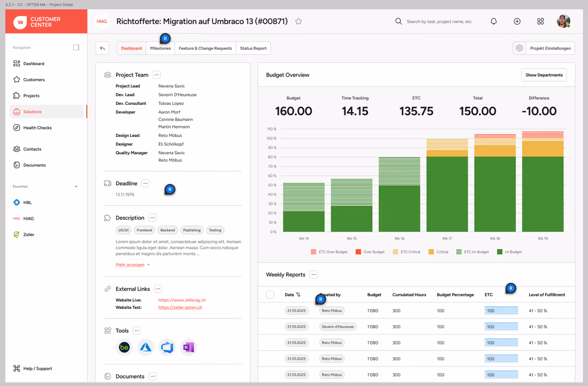Collapse the Favorites section chevron
Screen dimensions: 588x386
coord(76,186)
